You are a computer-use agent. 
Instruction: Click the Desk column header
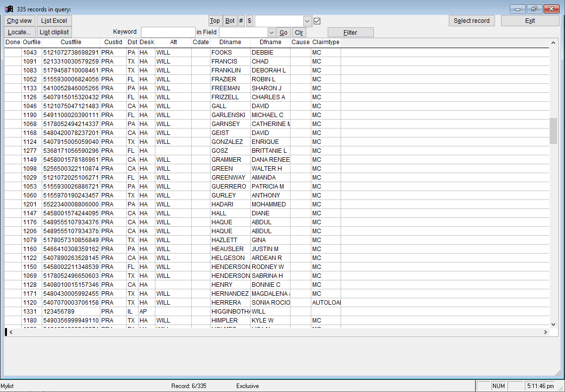[x=146, y=42]
